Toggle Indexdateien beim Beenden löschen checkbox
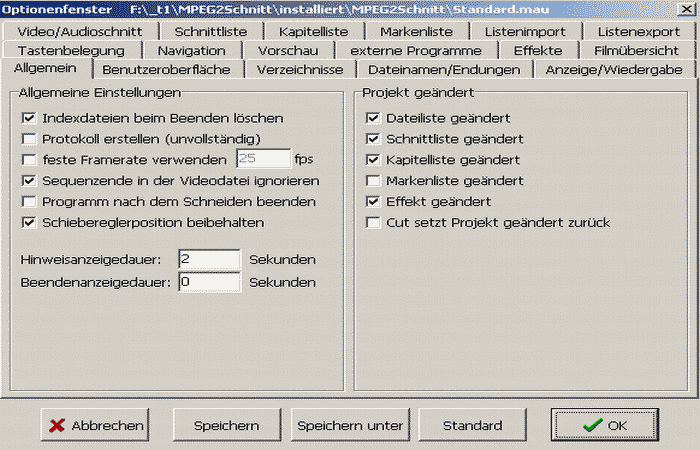The image size is (700, 450). tap(28, 118)
